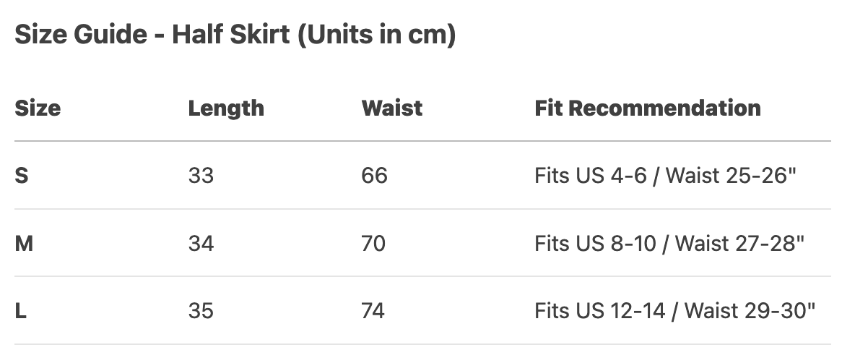Click the 'Fits US 12-14' recommendation text
868x350 pixels.
(x=599, y=311)
